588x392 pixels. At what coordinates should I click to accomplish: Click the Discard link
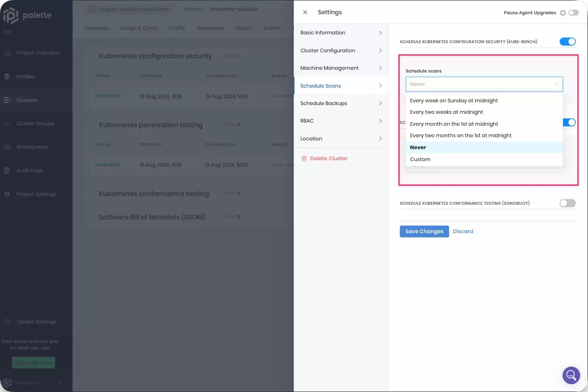point(463,231)
